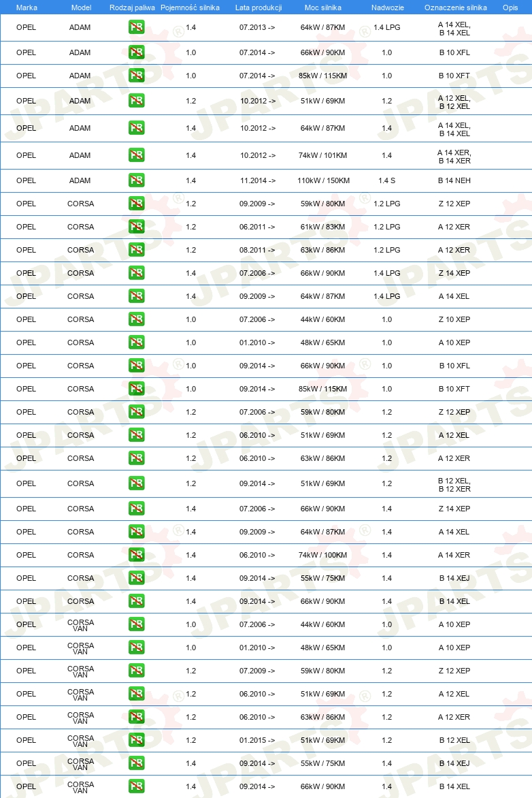
Task: Click the Marka column header
Action: click(x=27, y=7)
